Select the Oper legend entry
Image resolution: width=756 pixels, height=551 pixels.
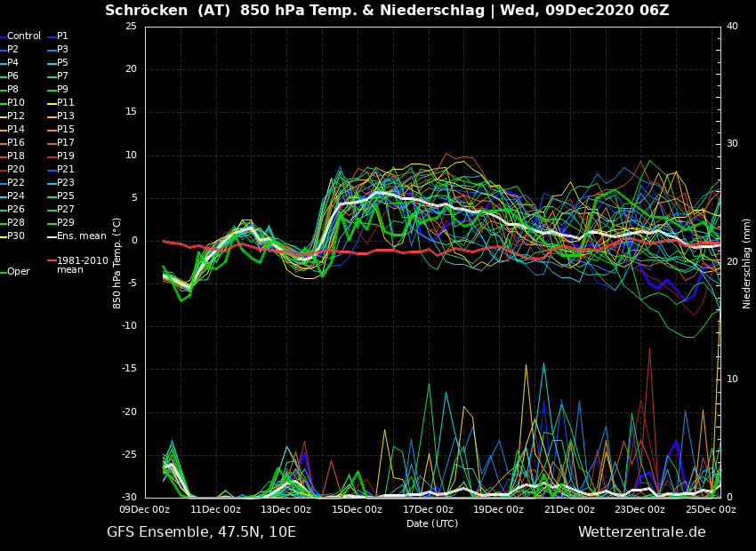pos(19,272)
